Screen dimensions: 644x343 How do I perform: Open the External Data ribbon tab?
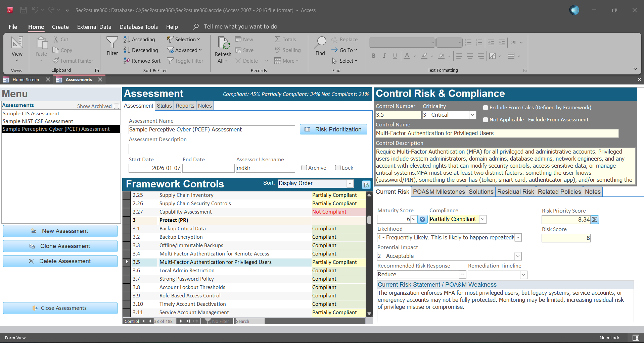coord(94,27)
